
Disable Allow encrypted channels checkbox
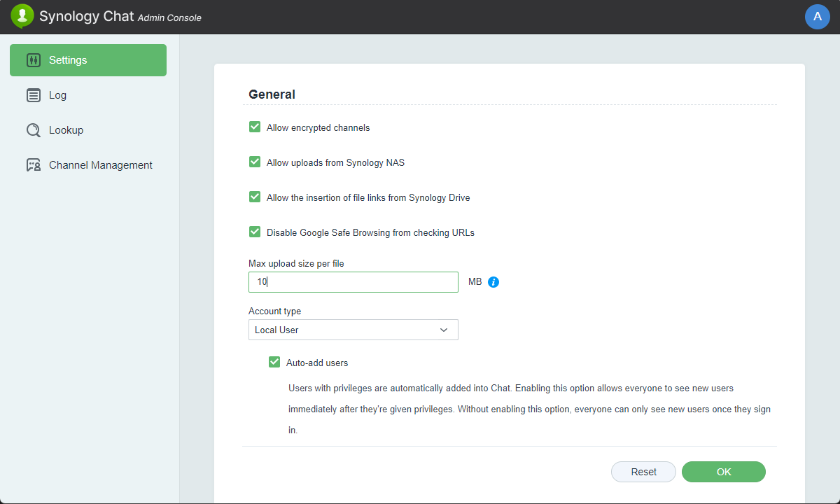coord(255,127)
